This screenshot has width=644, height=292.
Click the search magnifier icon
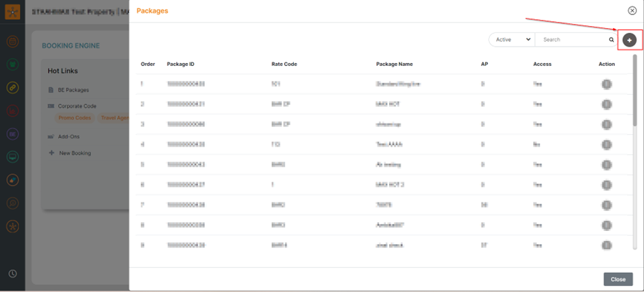(612, 40)
